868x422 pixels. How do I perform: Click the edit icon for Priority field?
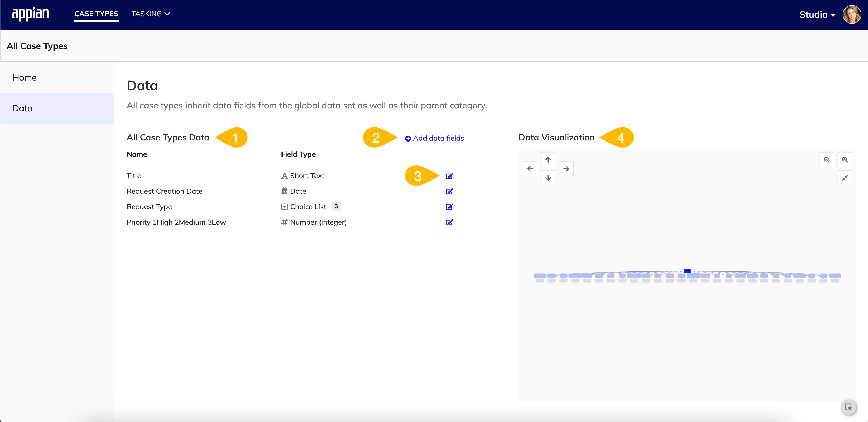450,222
